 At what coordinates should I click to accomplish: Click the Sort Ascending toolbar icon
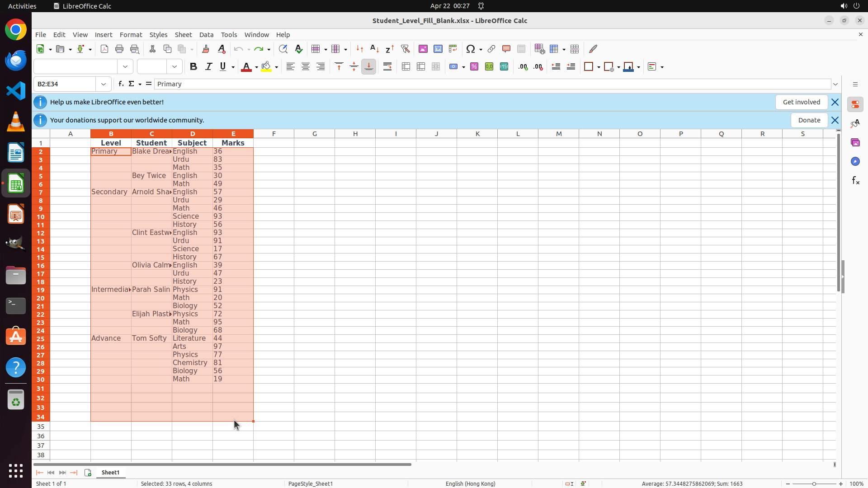pos(374,49)
